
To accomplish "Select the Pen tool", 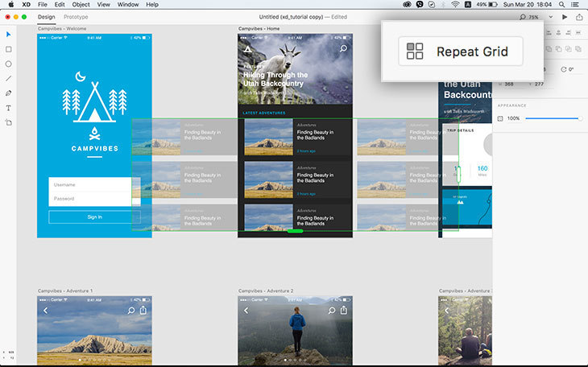I will [9, 93].
